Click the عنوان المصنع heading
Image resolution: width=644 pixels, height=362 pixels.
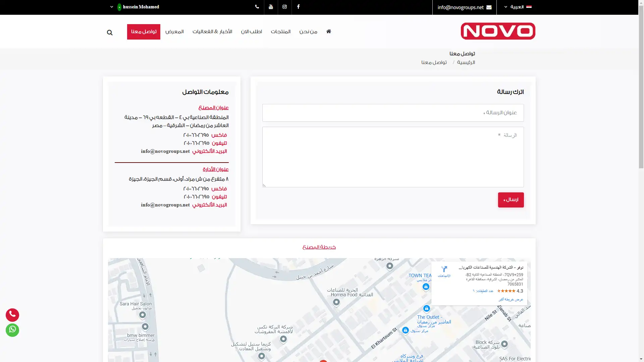coord(213,108)
